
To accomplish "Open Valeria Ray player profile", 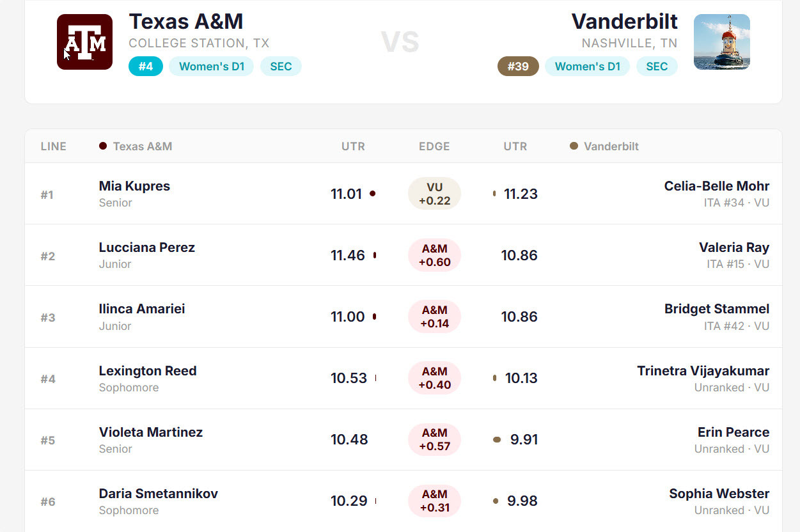I will click(x=733, y=247).
